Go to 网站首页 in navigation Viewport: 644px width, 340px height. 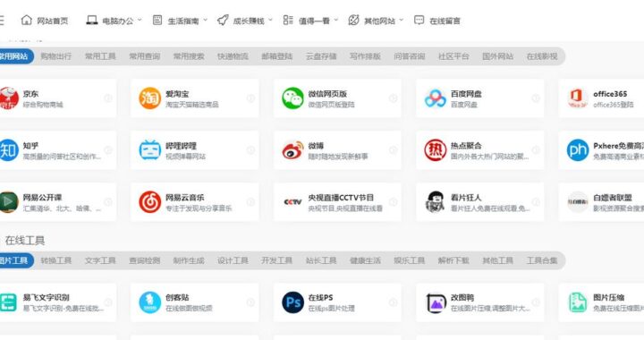53,21
